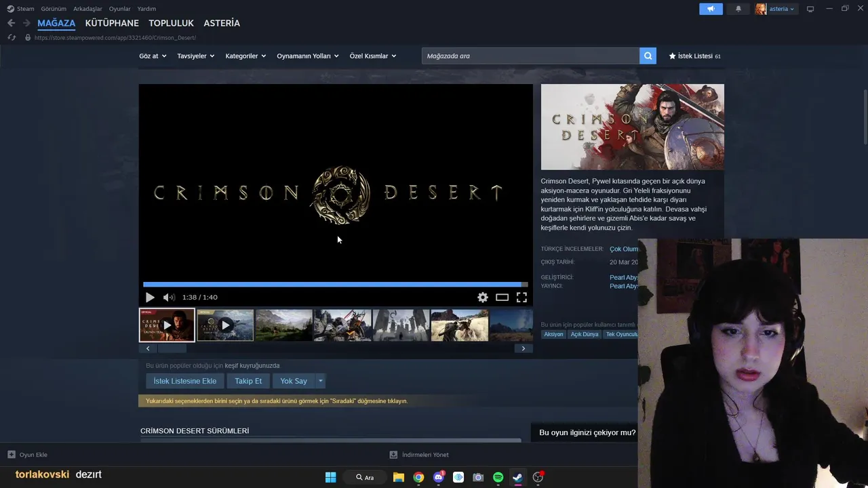Open the Aksiyon tag
The width and height of the screenshot is (868, 488).
click(553, 334)
